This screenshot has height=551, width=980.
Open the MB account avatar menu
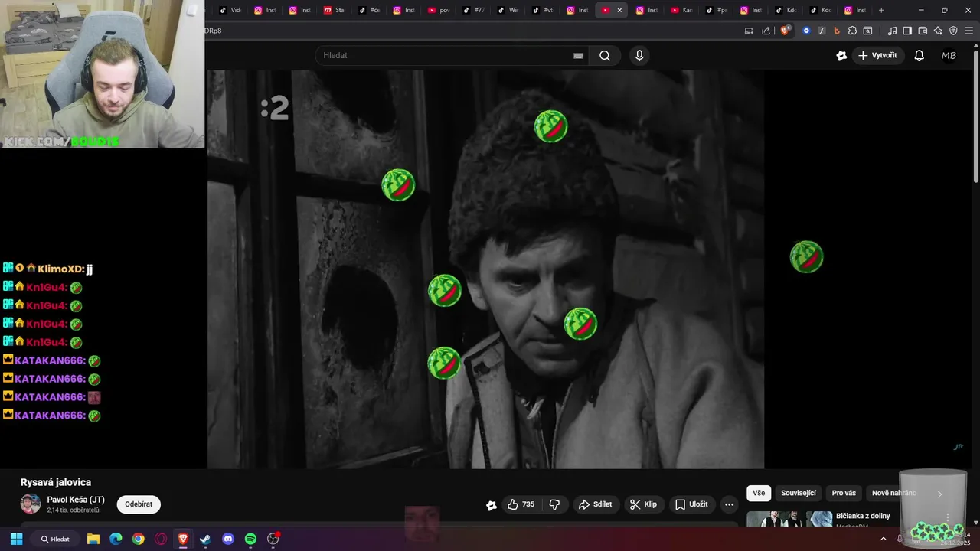click(x=949, y=55)
